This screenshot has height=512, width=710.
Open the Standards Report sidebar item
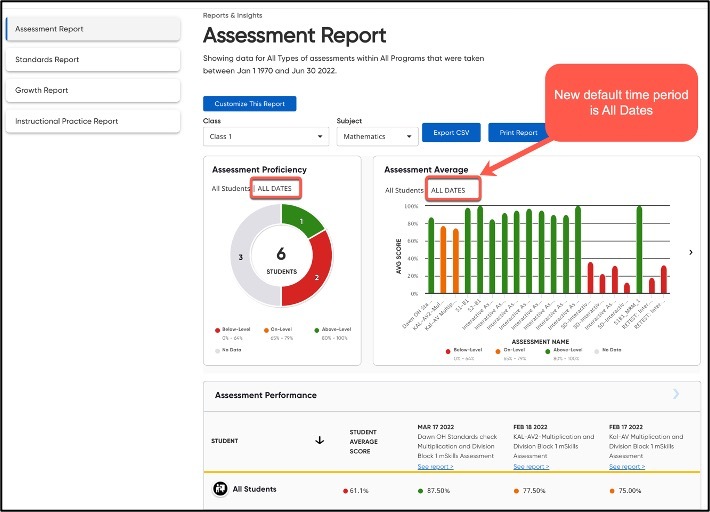[x=93, y=60]
